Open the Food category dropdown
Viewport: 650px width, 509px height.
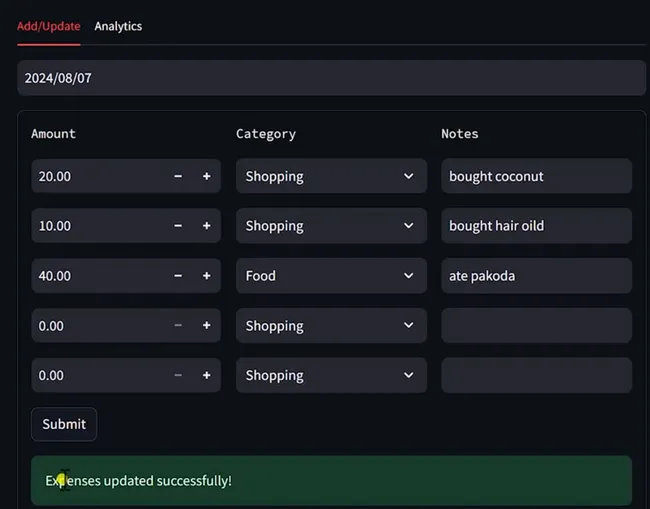click(331, 276)
